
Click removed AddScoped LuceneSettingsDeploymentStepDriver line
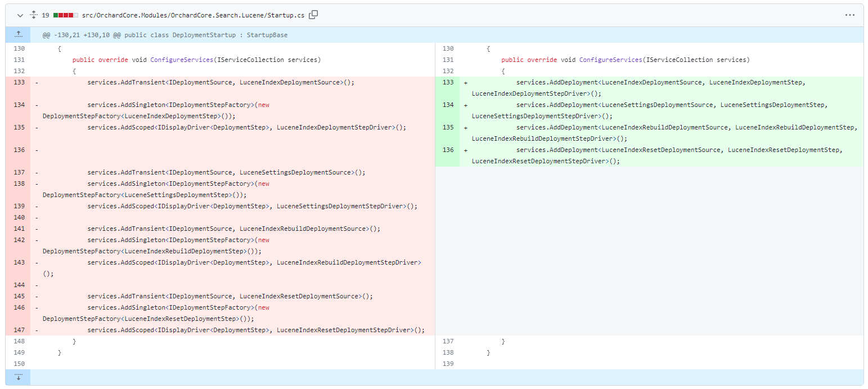click(253, 206)
